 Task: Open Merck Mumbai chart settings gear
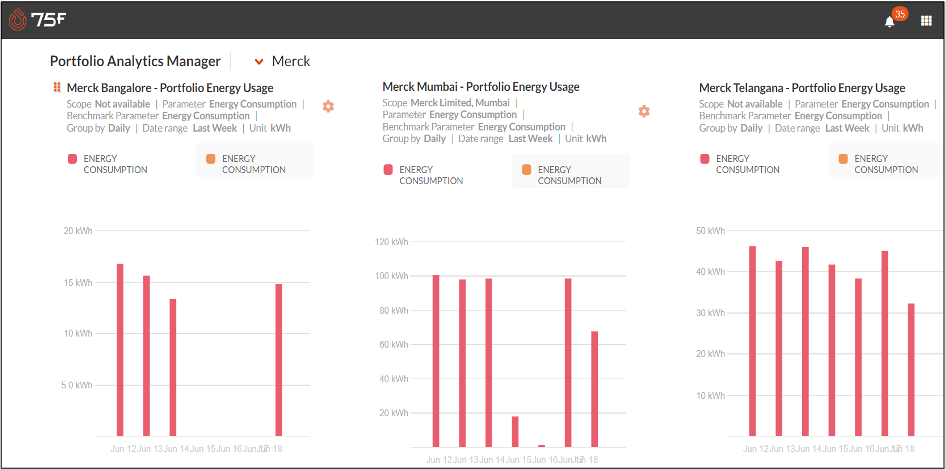[644, 111]
